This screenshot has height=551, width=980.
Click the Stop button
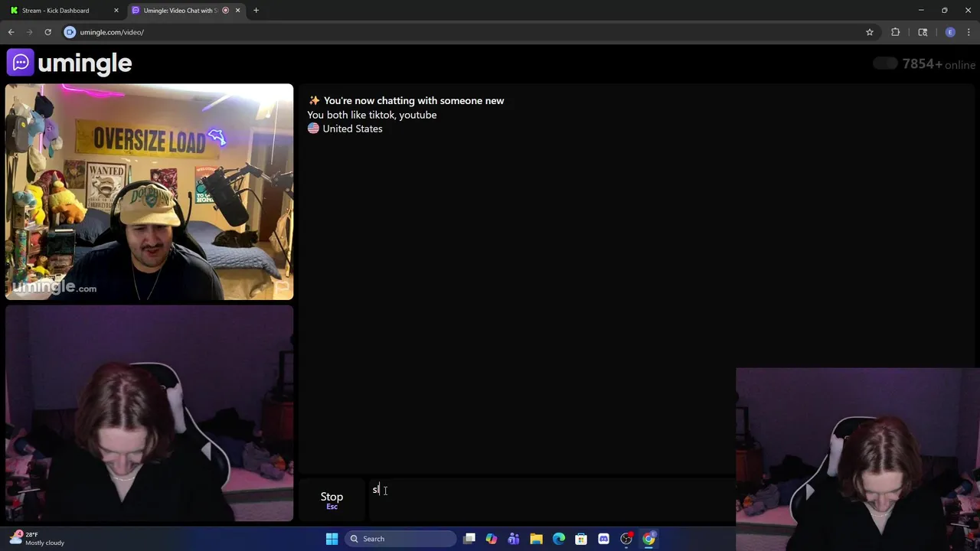pyautogui.click(x=332, y=500)
